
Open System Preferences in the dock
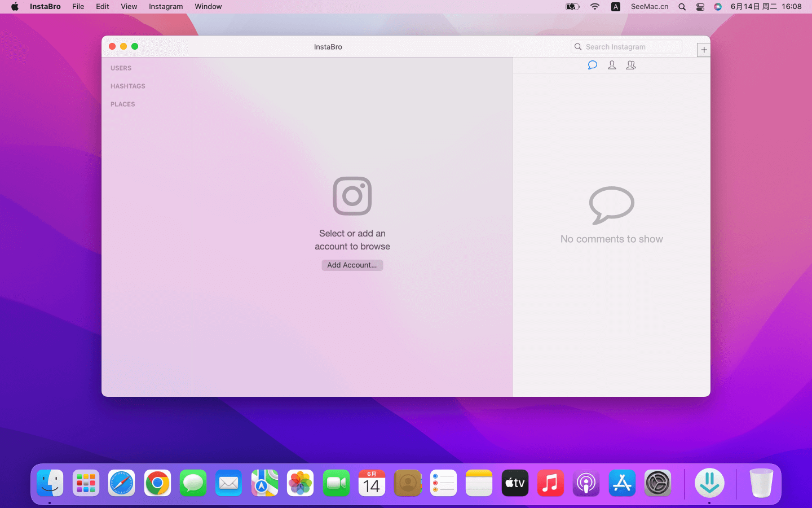click(x=657, y=483)
